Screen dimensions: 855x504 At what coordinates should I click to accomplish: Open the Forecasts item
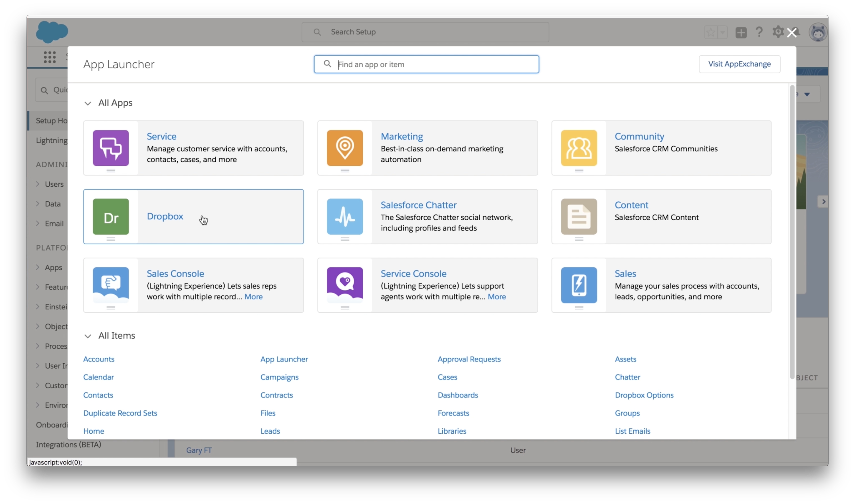click(453, 413)
